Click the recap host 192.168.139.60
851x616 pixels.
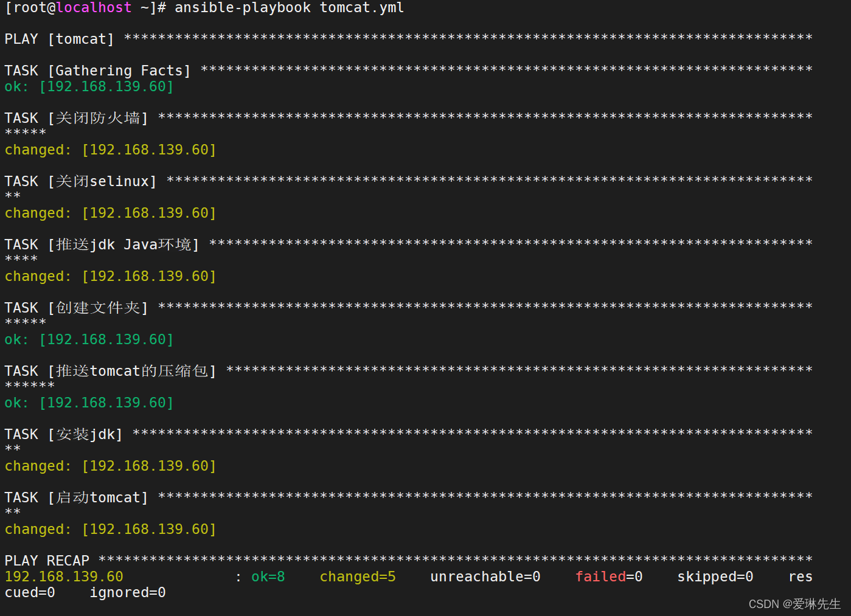64,576
